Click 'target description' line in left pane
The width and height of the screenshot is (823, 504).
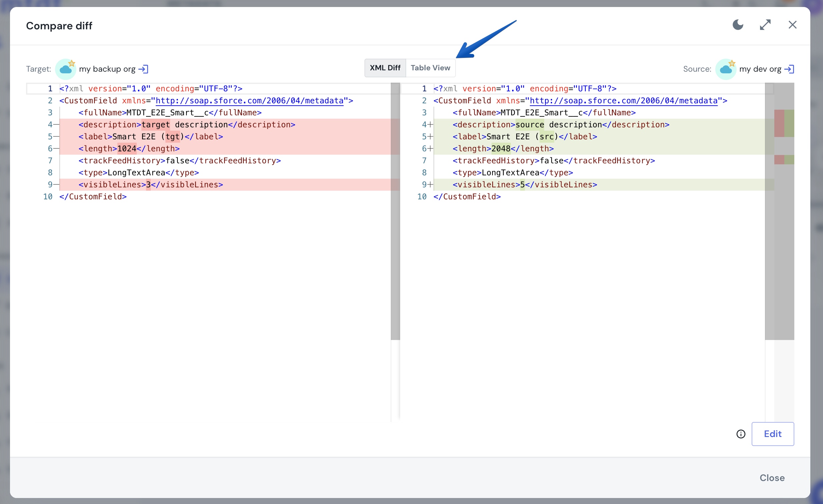point(229,125)
